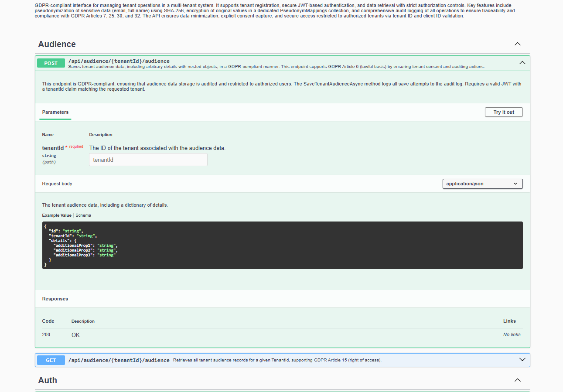
Task: Click the tenantId parameter name
Action: [53, 148]
